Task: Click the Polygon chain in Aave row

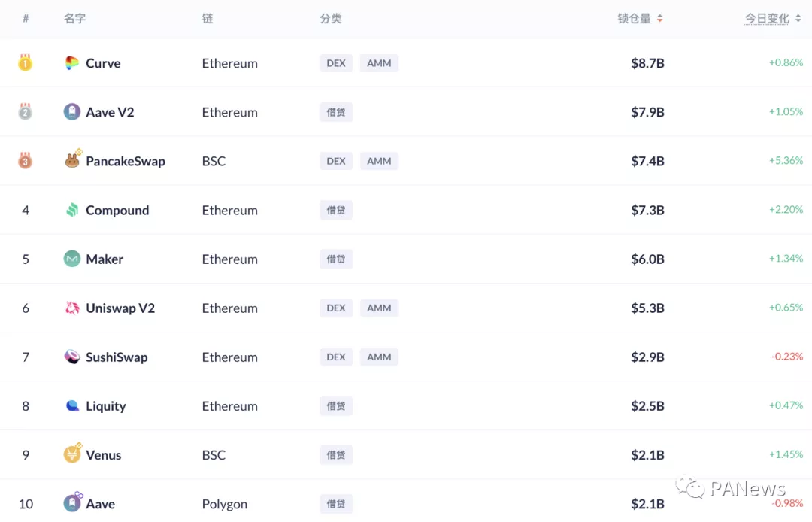Action: [x=224, y=504]
